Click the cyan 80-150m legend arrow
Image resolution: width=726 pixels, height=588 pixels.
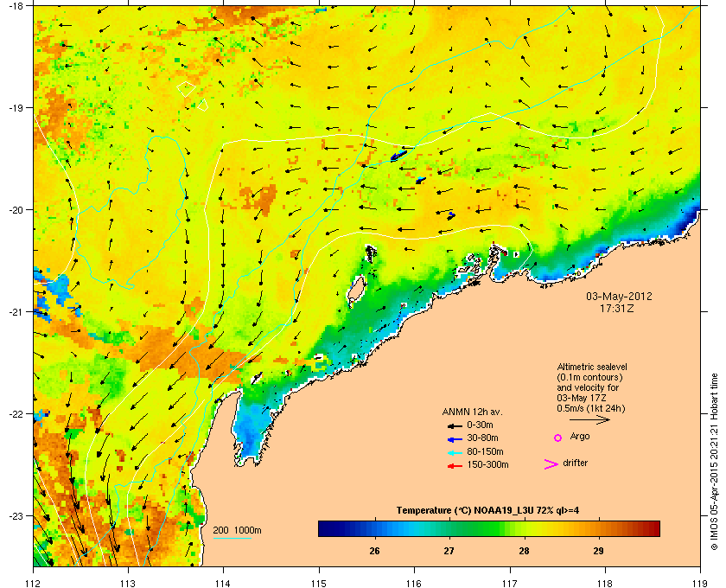click(x=455, y=452)
